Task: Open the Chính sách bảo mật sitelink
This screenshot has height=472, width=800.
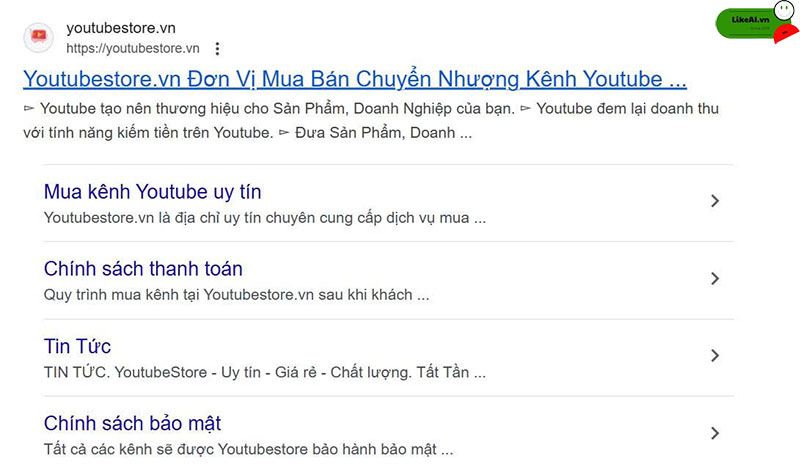Action: coord(133,424)
